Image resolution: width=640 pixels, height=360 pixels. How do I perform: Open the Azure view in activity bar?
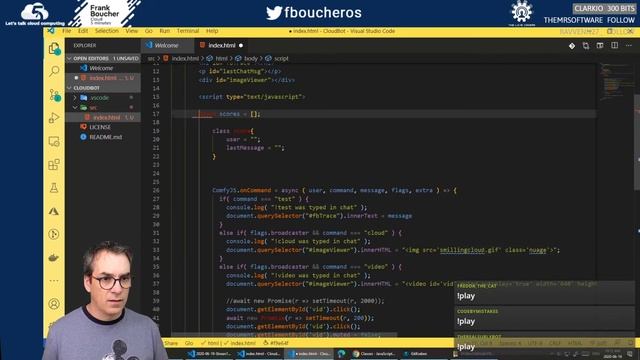pyautogui.click(x=54, y=211)
